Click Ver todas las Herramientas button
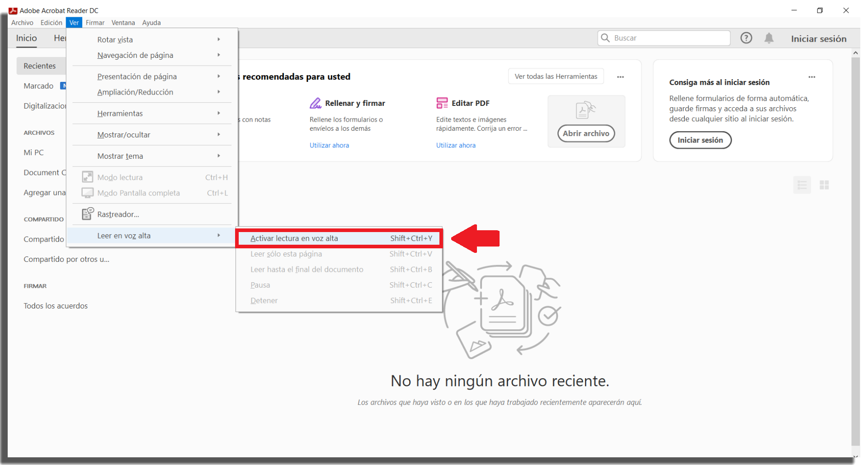This screenshot has width=868, height=465. point(556,76)
